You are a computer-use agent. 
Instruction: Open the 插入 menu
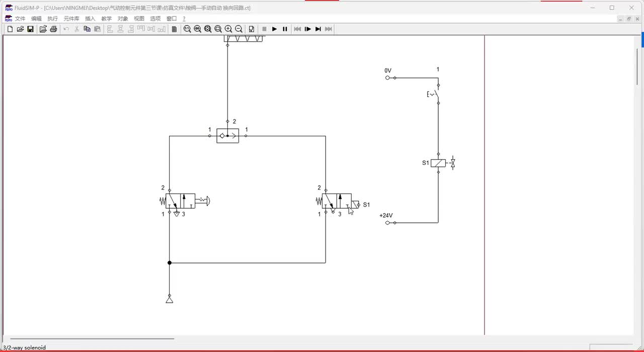(x=90, y=19)
